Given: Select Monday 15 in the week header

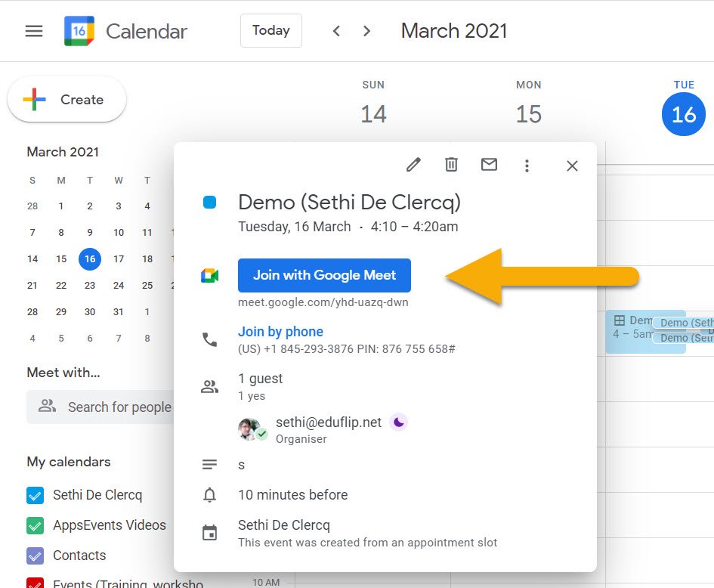Looking at the screenshot, I should pos(529,114).
